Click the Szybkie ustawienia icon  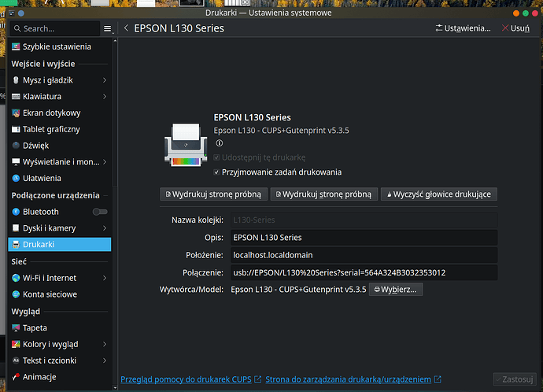[16, 46]
